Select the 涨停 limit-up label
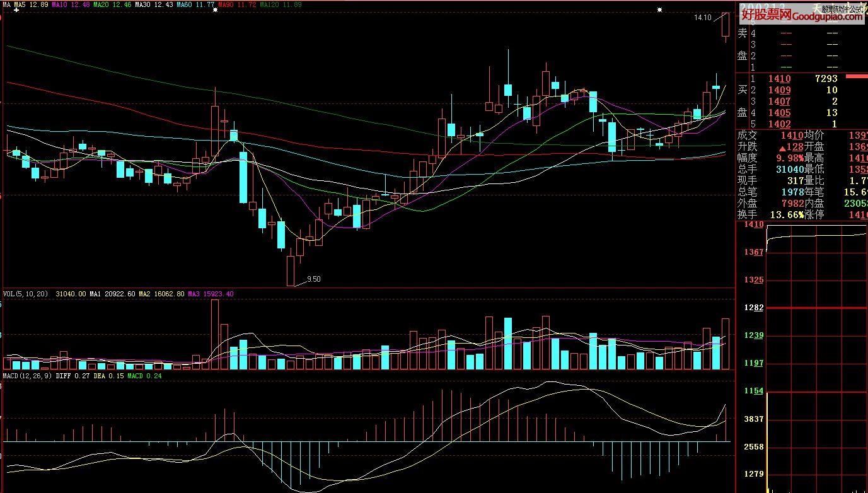868x493 pixels. click(x=814, y=214)
